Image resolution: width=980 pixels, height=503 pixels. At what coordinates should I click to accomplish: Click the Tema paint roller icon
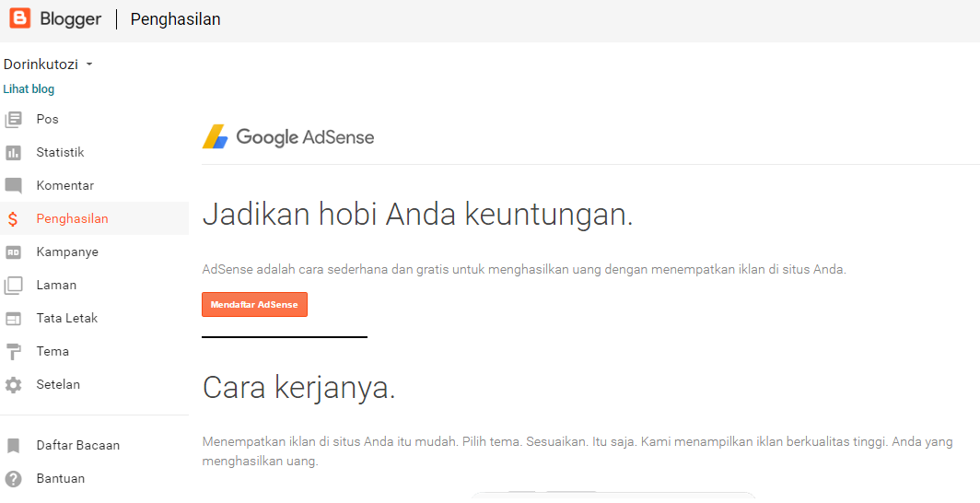pyautogui.click(x=13, y=352)
